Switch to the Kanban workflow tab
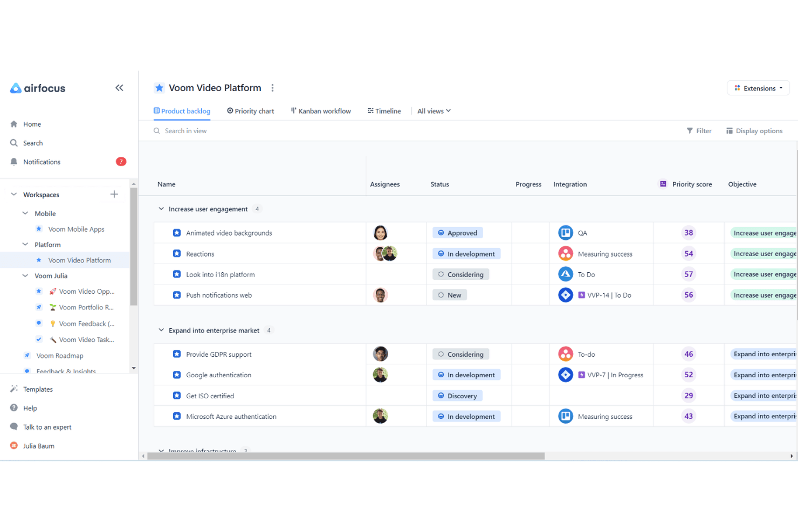Screen dimensions: 798x532 tap(321, 111)
